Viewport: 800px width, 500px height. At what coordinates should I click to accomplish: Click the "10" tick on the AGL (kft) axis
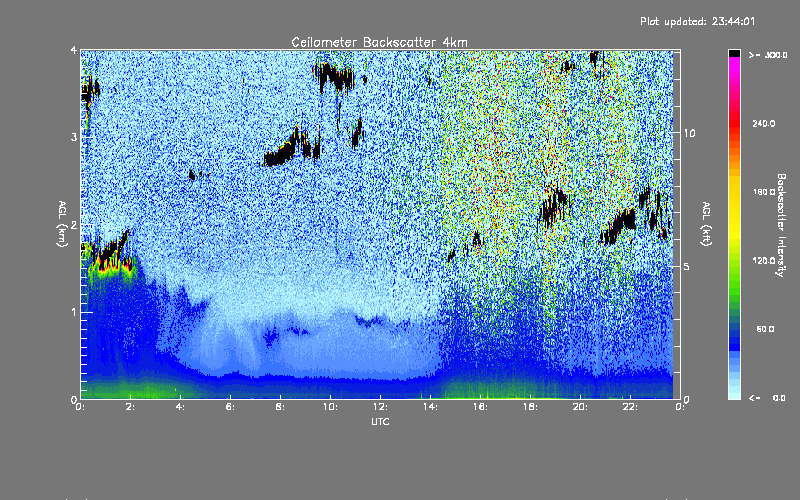pos(689,133)
